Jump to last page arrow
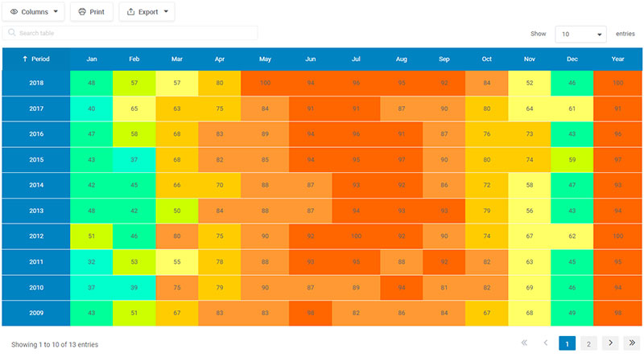This screenshot has width=644, height=357. [632, 343]
